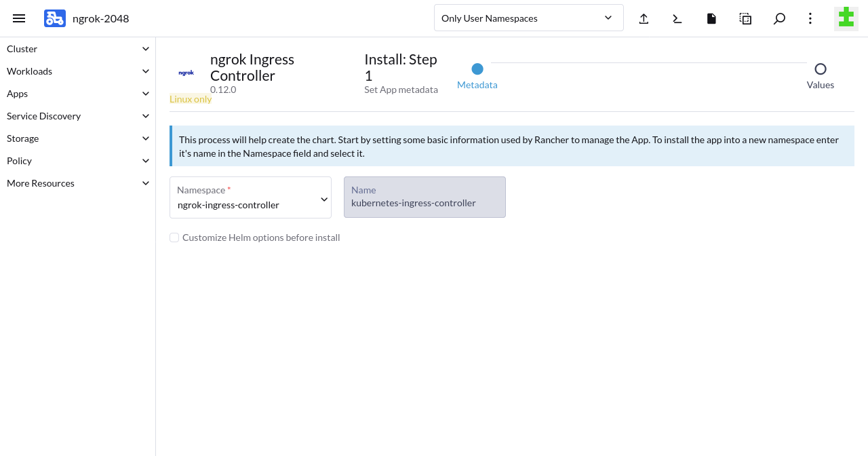Open the hamburger navigation menu
The width and height of the screenshot is (868, 456).
pyautogui.click(x=19, y=18)
